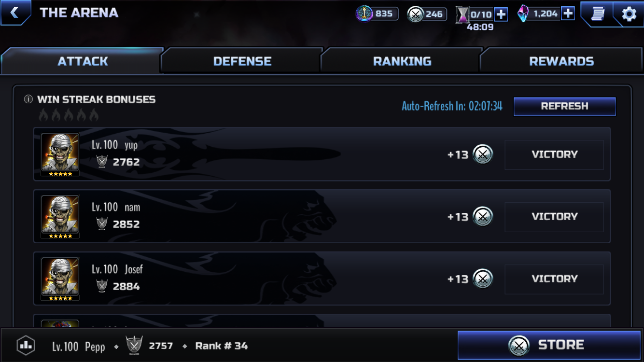Tap the 835 compass currency counter
The height and width of the screenshot is (362, 644).
coord(378,14)
